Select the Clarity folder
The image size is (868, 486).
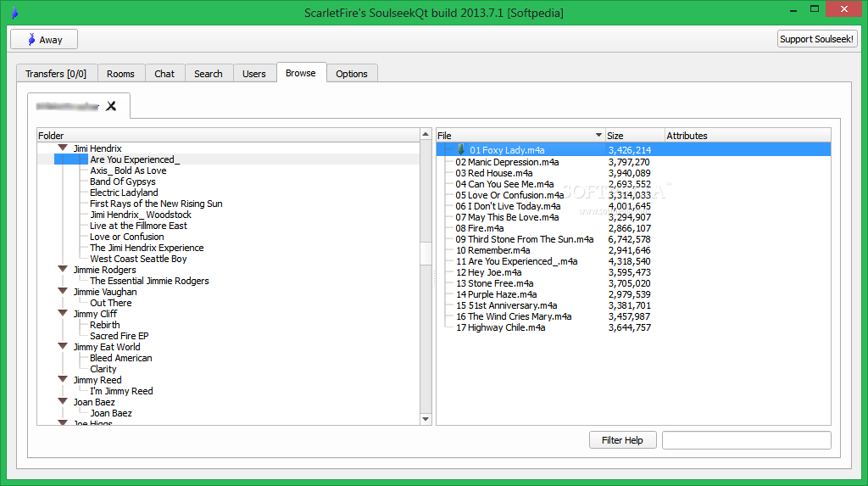coord(103,369)
